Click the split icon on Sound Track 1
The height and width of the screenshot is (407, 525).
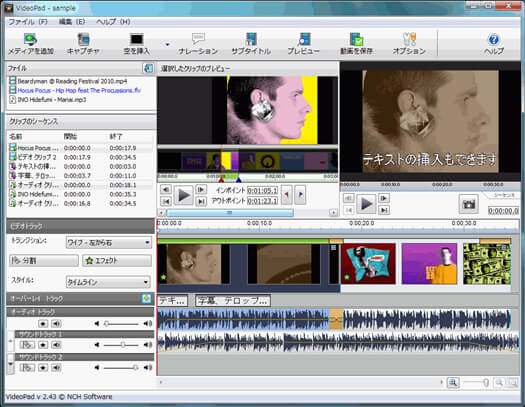coord(27,344)
